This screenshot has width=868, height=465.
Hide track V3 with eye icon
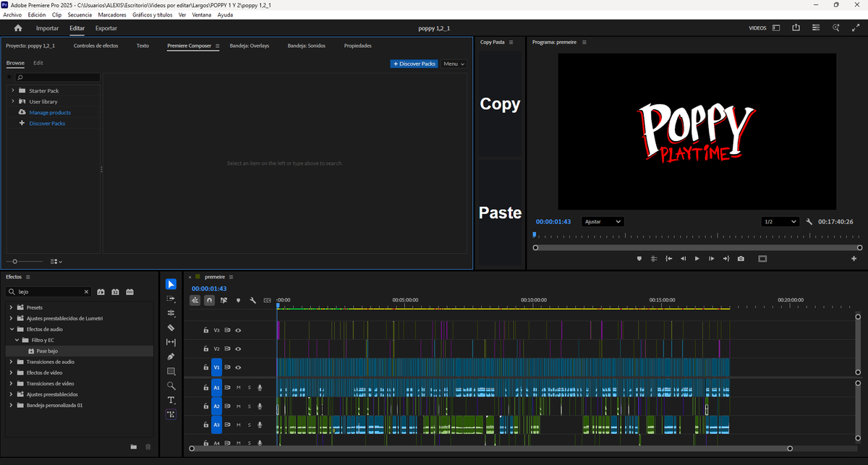tap(238, 330)
